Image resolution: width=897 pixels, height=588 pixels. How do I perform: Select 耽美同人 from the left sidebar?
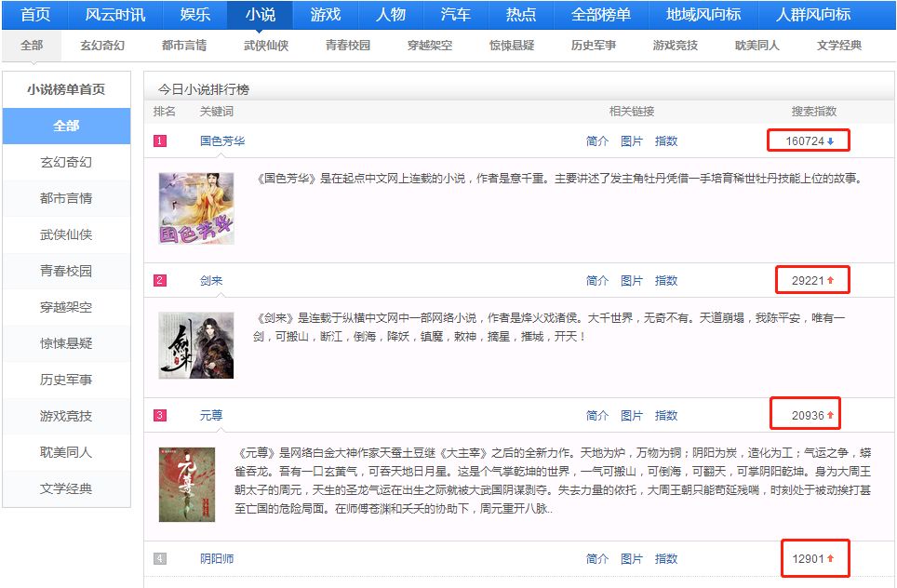click(66, 451)
